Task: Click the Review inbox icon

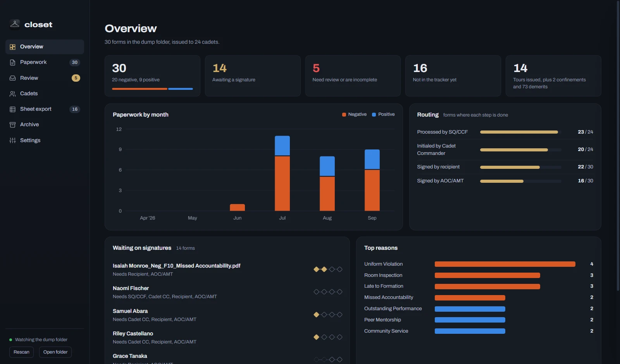Action: [12, 78]
